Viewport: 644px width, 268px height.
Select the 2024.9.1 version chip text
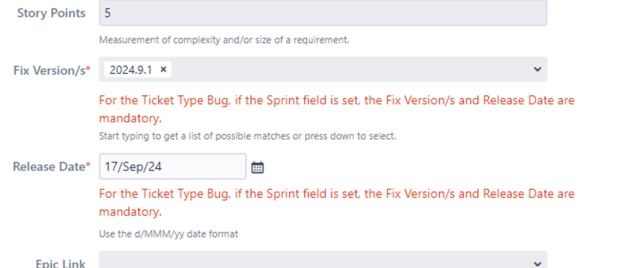(x=131, y=70)
